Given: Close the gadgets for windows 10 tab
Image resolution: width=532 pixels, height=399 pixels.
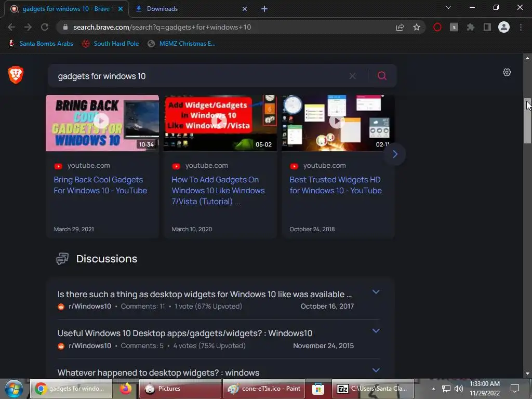Looking at the screenshot, I should pyautogui.click(x=121, y=9).
